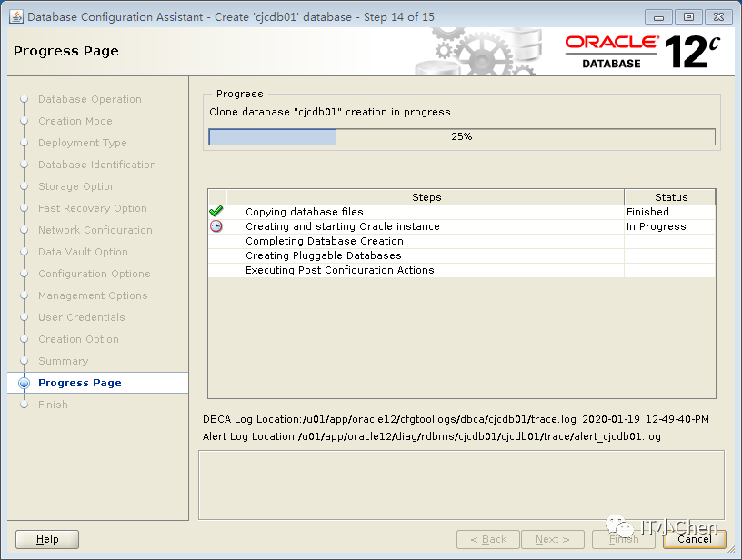This screenshot has height=560, width=742.
Task: Select Network Configuration step
Action: [95, 230]
